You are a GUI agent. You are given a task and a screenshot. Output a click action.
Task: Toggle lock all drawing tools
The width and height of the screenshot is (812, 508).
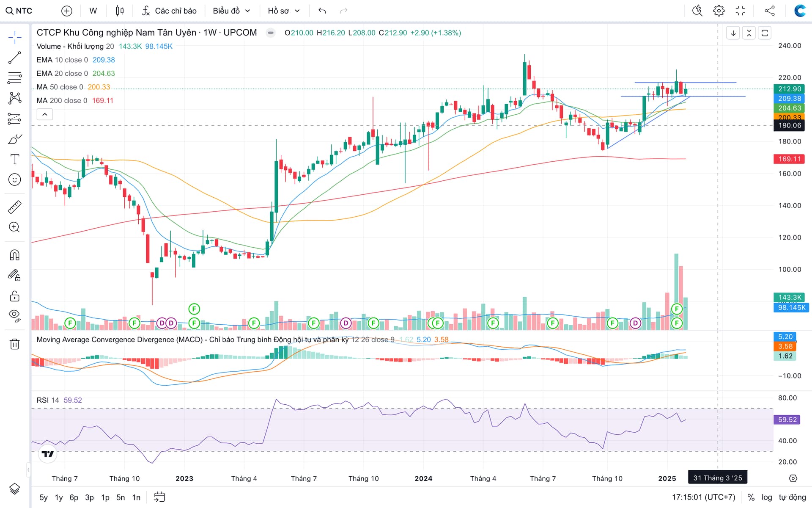point(15,296)
